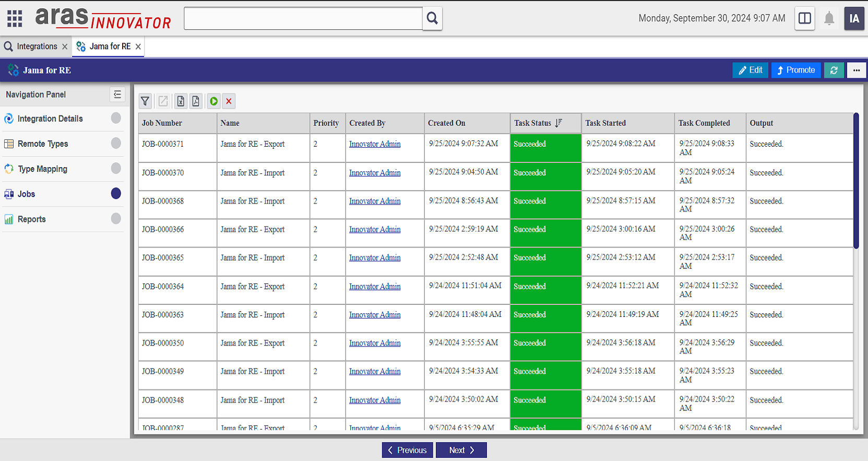The image size is (868, 461).
Task: Close the Jama for RE tab
Action: click(138, 46)
